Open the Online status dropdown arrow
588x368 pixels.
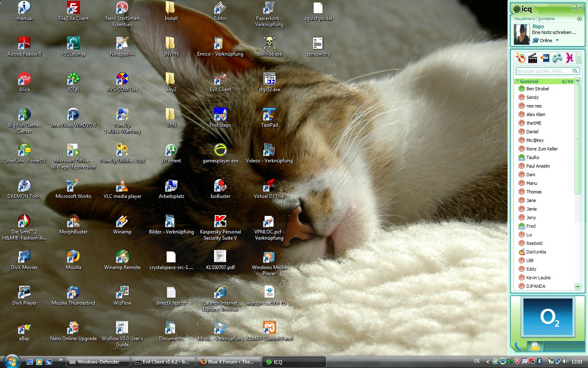(x=557, y=40)
